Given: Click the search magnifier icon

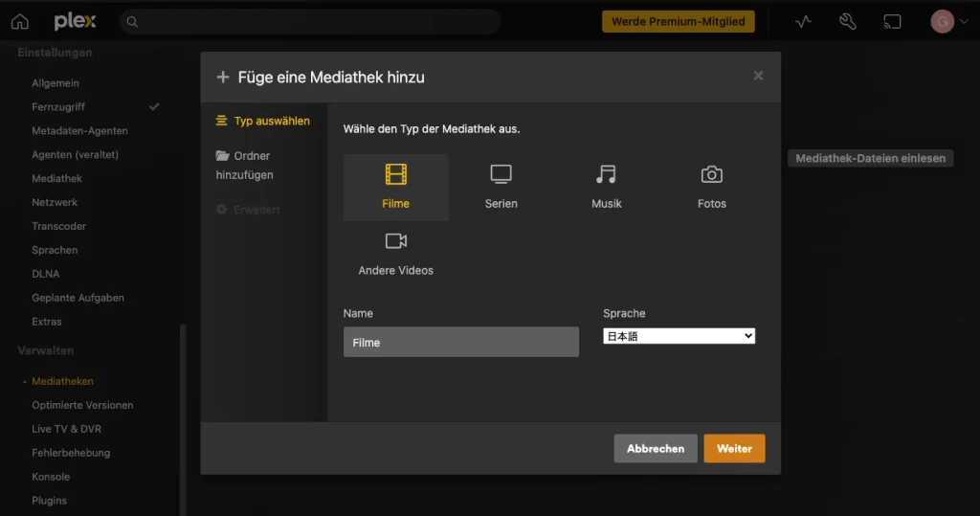Looking at the screenshot, I should tap(132, 22).
